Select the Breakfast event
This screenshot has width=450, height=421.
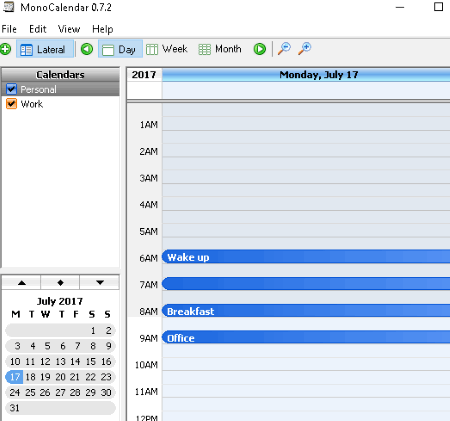pyautogui.click(x=306, y=311)
